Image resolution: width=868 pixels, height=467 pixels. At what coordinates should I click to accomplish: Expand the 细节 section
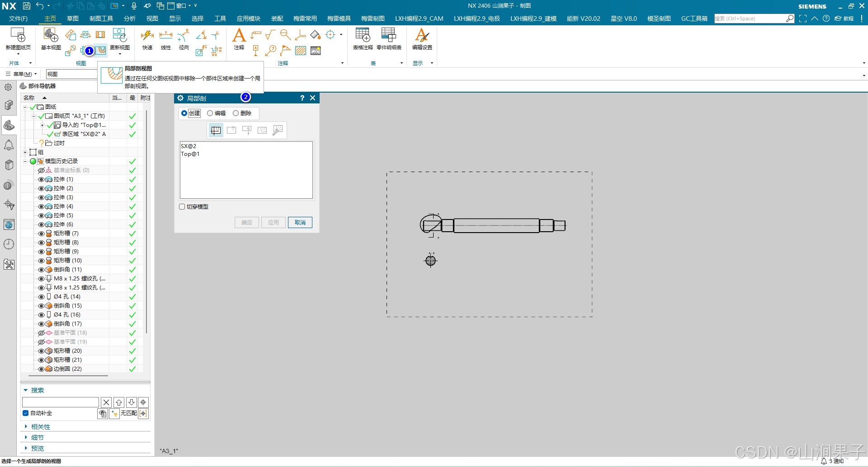point(26,438)
